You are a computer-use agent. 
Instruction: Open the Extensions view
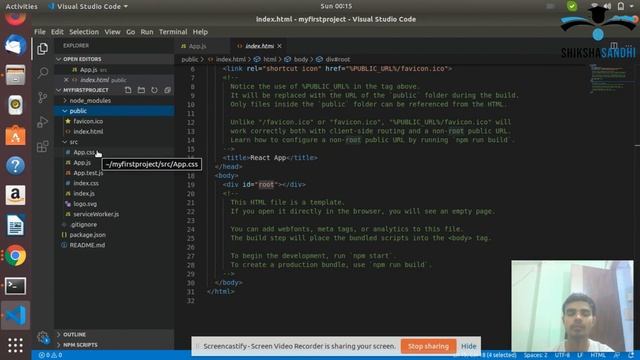(x=42, y=146)
